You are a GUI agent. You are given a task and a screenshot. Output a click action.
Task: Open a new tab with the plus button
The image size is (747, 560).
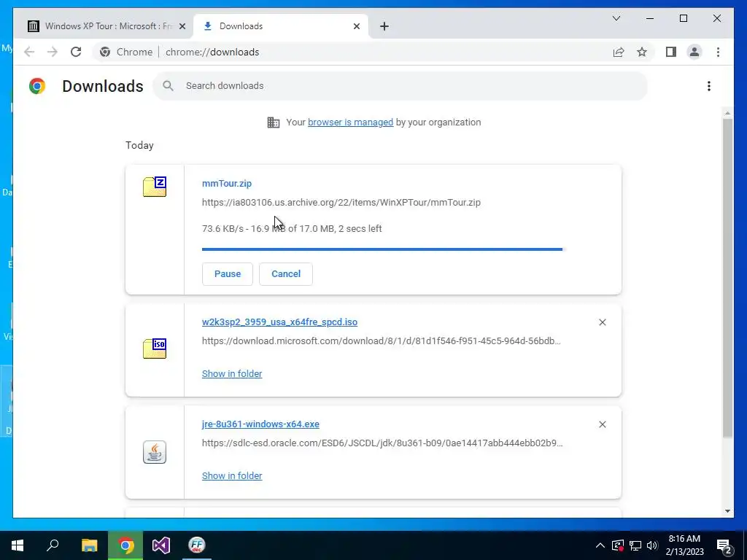[x=384, y=27]
